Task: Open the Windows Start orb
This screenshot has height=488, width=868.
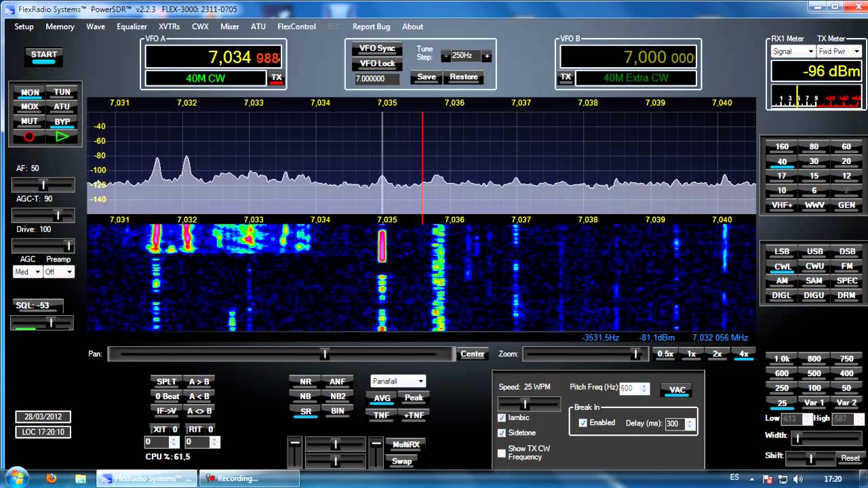Action: (x=16, y=478)
